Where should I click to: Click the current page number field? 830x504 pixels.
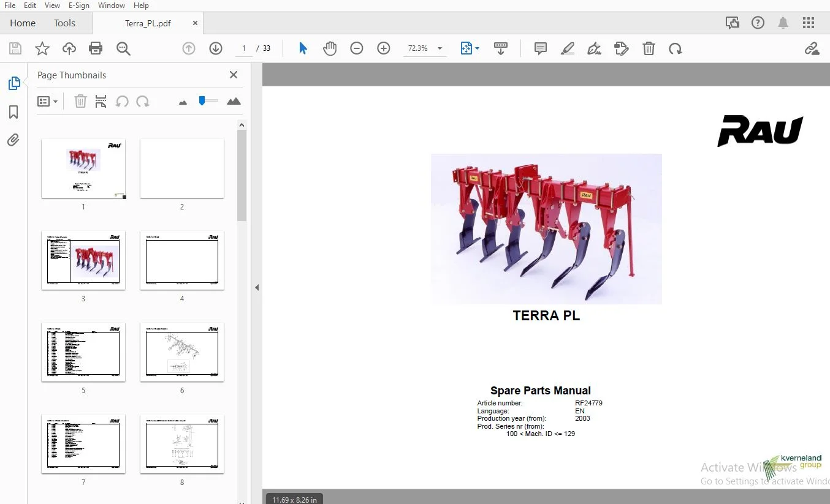pyautogui.click(x=244, y=48)
